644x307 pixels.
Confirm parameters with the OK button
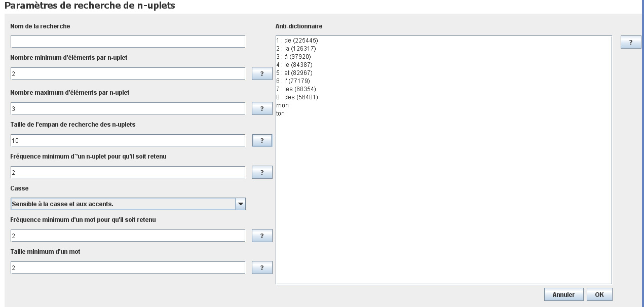click(x=599, y=294)
